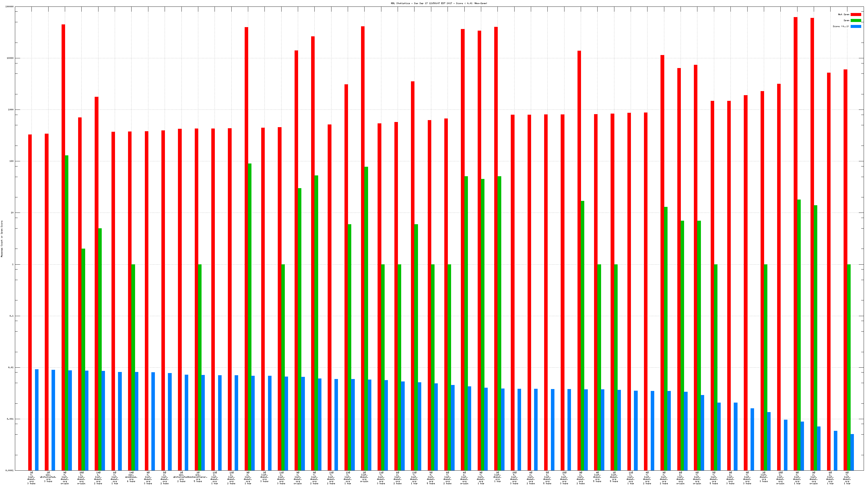Click the 10000 y-axis tick label
The width and height of the screenshot is (868, 488).
click(11, 58)
